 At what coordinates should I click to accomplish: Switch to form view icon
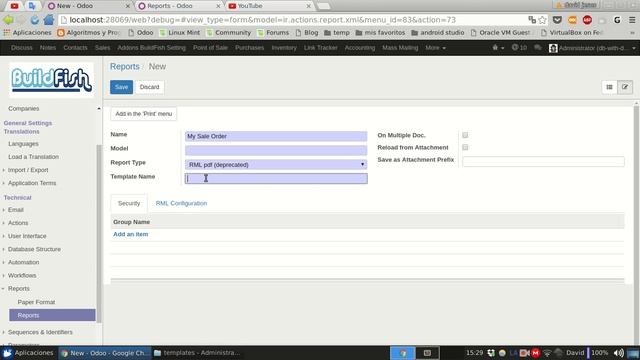pos(625,87)
